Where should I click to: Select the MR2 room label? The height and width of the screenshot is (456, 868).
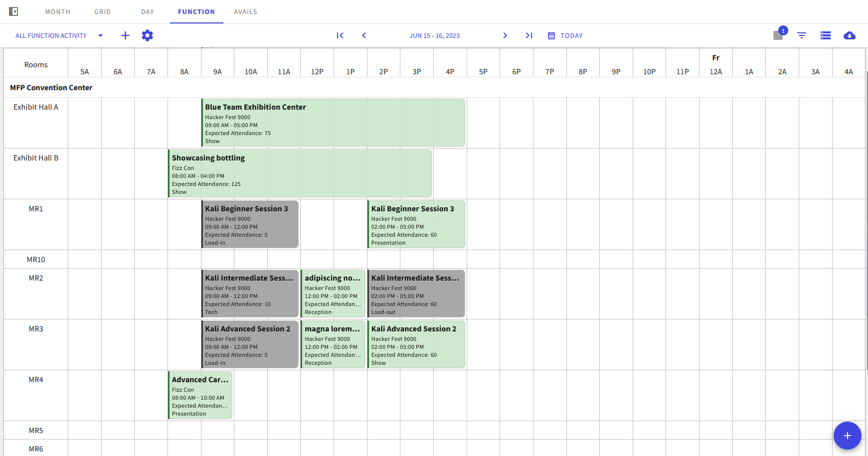click(x=36, y=278)
